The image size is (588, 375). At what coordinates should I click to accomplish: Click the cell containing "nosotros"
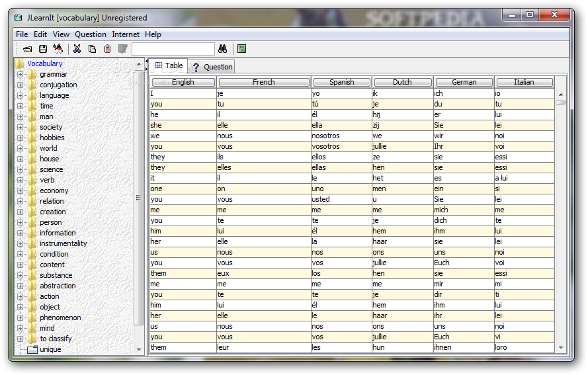pyautogui.click(x=341, y=136)
